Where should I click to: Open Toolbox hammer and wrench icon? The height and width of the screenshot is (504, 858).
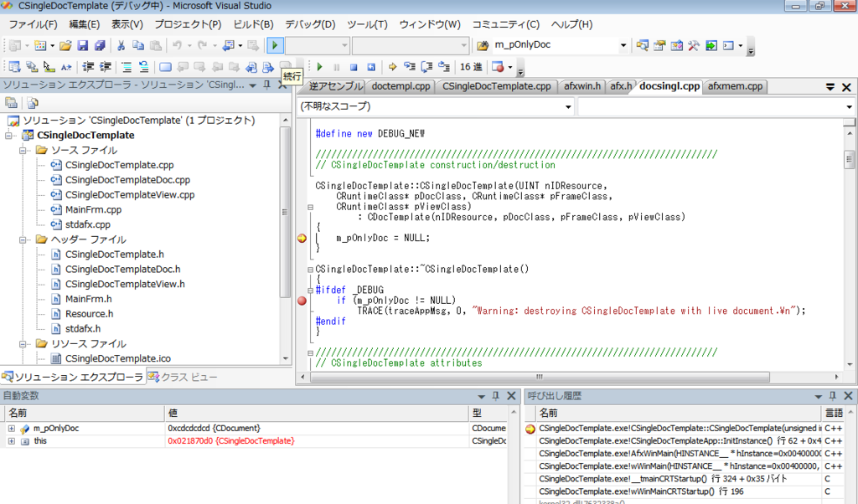[x=694, y=45]
